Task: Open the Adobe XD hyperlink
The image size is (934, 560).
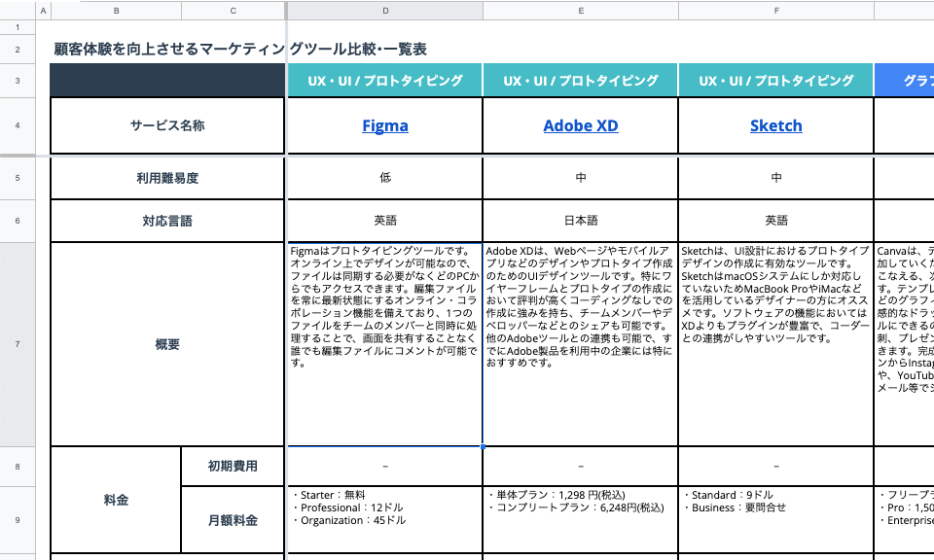Action: pos(580,125)
